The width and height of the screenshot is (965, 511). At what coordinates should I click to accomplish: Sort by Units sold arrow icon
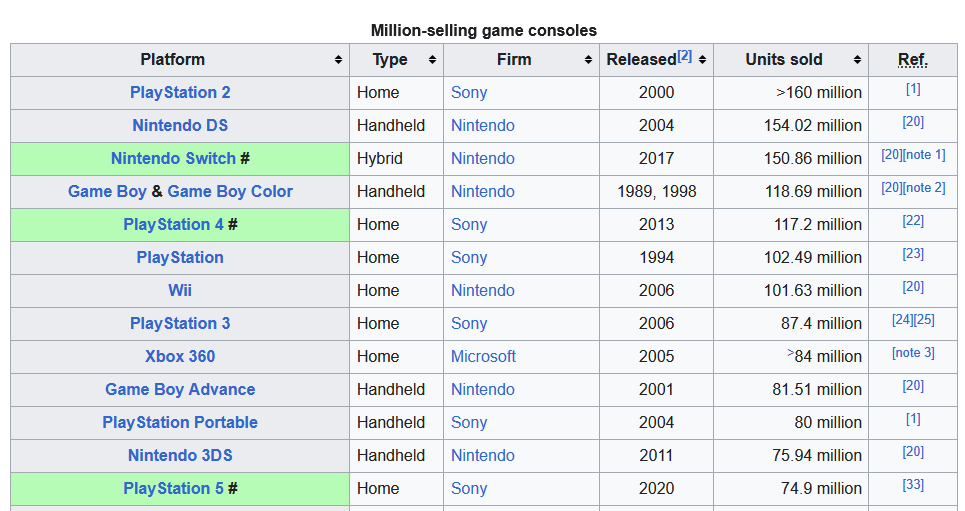pyautogui.click(x=857, y=60)
